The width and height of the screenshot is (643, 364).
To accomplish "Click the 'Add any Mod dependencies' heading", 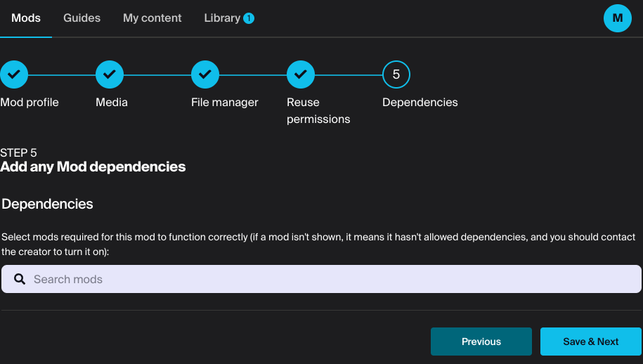I will tap(93, 167).
